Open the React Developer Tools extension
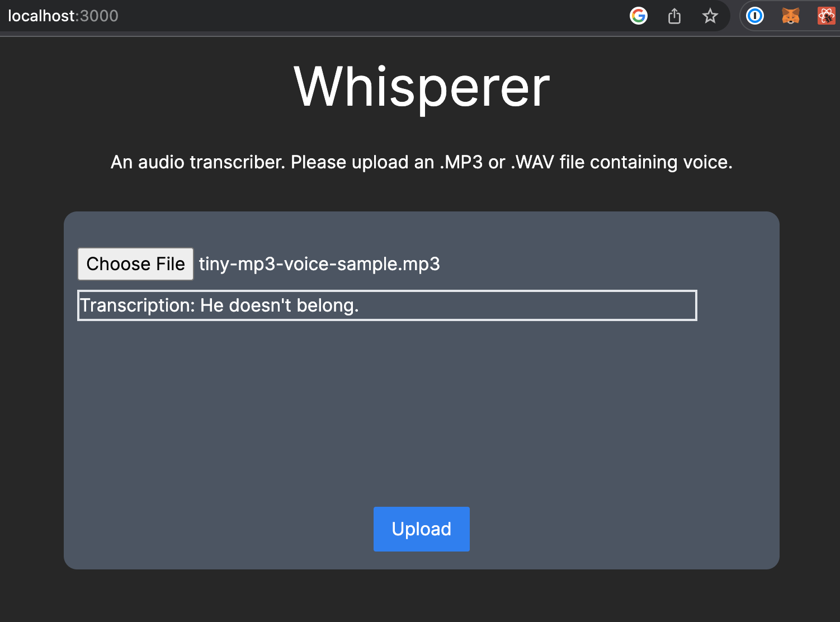Image resolution: width=840 pixels, height=622 pixels. (825, 15)
